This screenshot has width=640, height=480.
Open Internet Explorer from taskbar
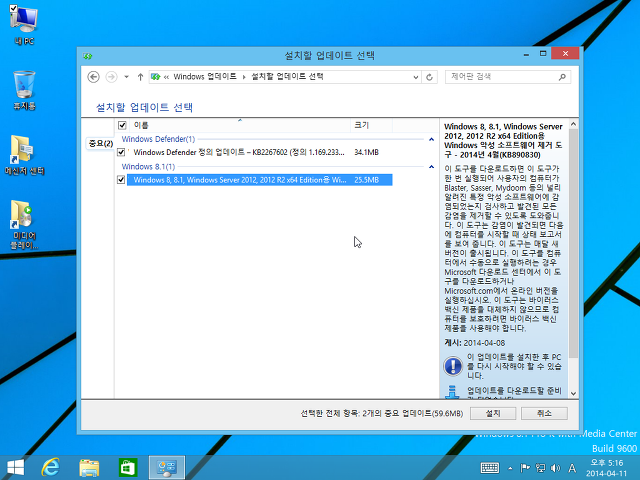[x=51, y=468]
